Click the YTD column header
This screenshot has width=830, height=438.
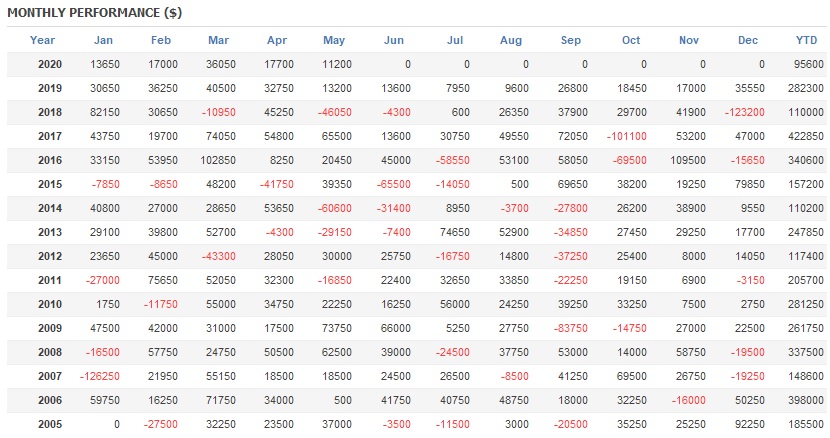806,40
